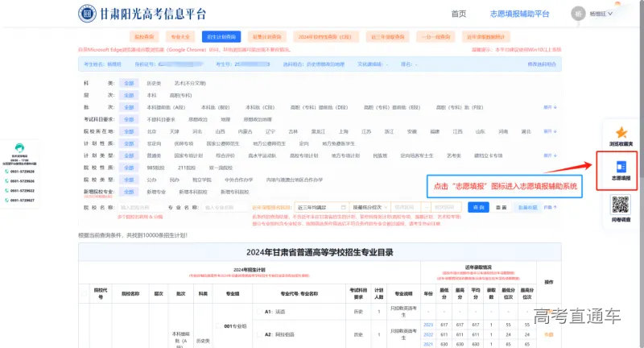The width and height of the screenshot is (644, 348).
Task: Select 全部 in 科类 filter row
Action: click(x=129, y=84)
